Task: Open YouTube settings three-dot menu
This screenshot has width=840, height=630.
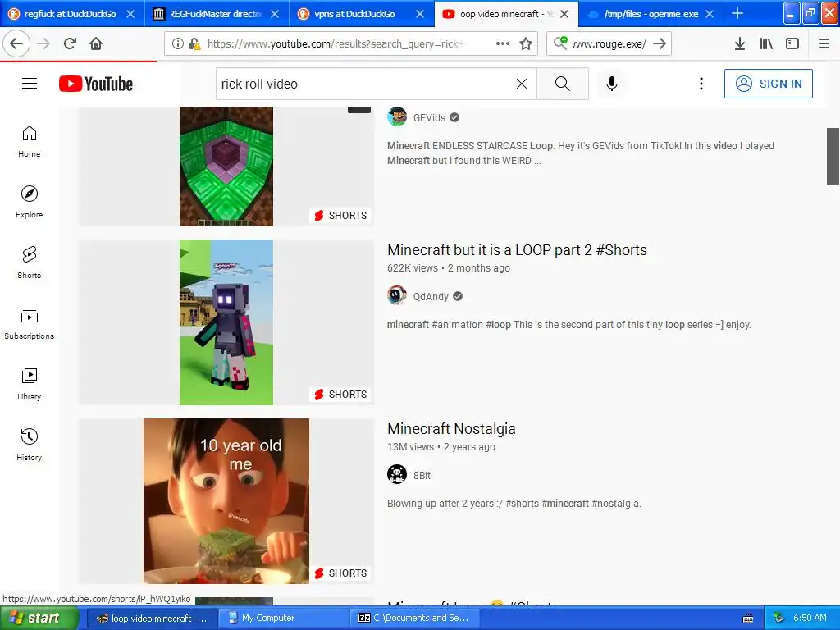Action: point(701,84)
